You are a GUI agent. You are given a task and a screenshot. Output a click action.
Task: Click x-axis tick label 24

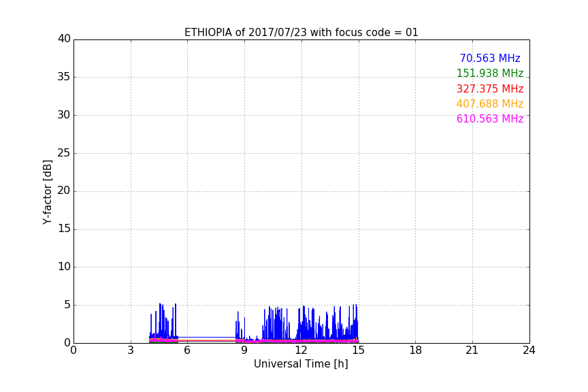point(529,350)
